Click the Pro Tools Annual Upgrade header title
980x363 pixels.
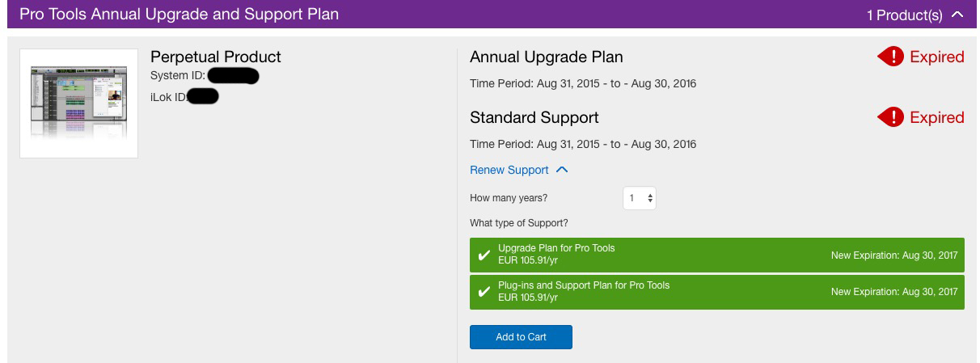(x=179, y=15)
